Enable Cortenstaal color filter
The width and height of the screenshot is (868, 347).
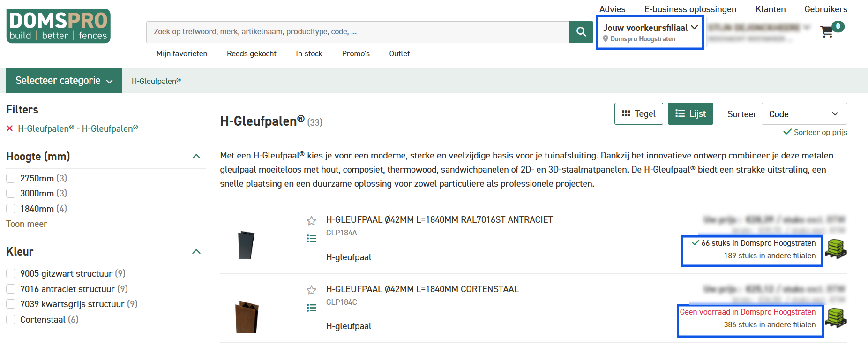coord(11,319)
